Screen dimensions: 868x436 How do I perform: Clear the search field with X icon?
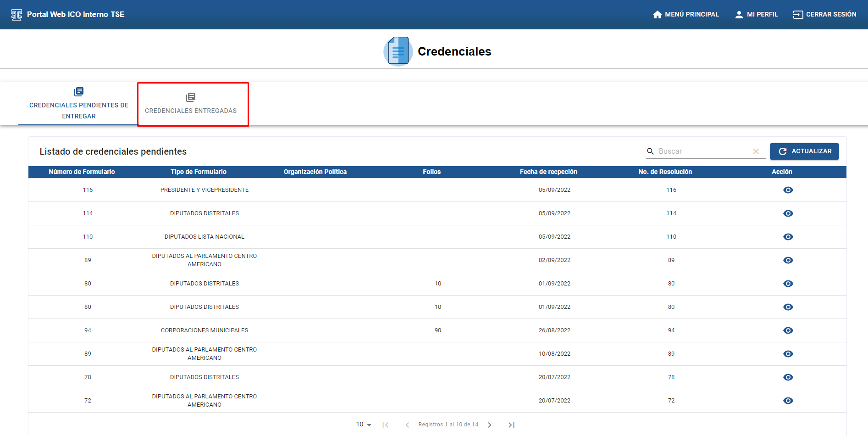[756, 151]
